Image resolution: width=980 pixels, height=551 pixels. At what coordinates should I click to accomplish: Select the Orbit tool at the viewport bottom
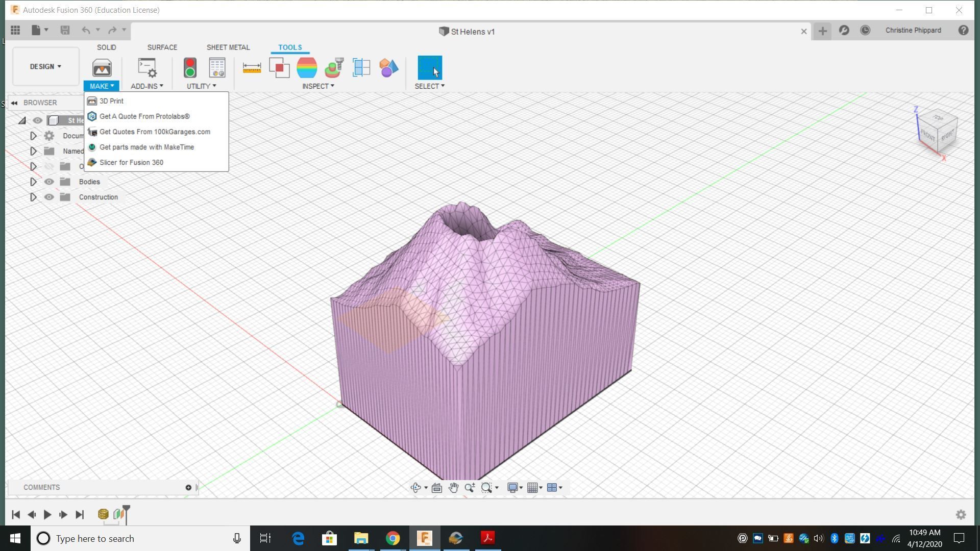(416, 487)
